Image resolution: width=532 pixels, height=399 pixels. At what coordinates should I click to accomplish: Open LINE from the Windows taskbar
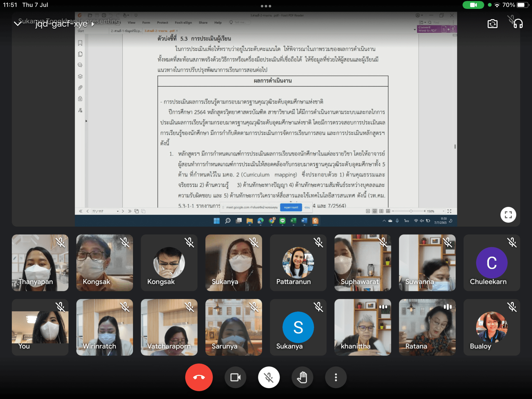(282, 221)
